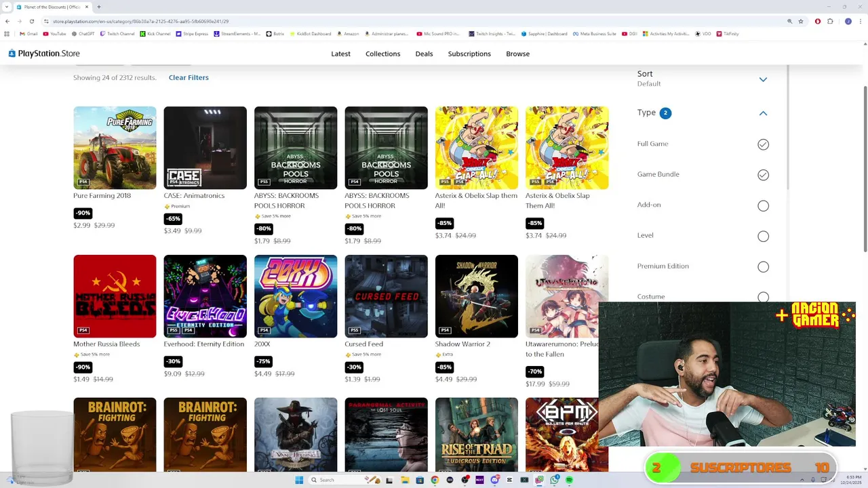This screenshot has height=488, width=868.
Task: Click the Clear Filters link
Action: pyautogui.click(x=189, y=77)
